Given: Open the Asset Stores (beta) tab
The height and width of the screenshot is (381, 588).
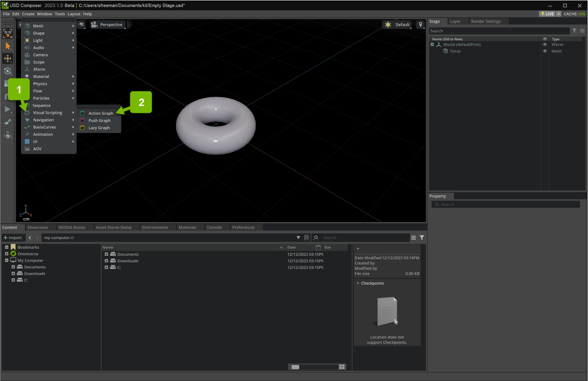Looking at the screenshot, I should click(114, 227).
